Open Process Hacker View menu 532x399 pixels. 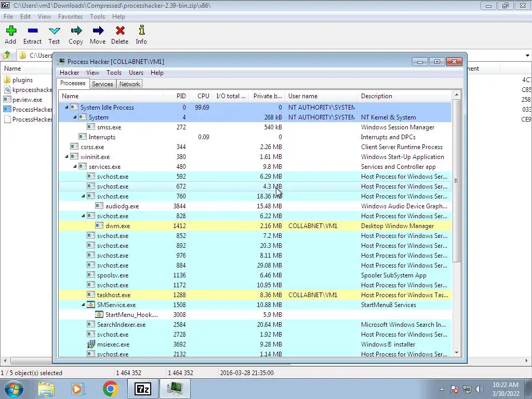tap(92, 73)
